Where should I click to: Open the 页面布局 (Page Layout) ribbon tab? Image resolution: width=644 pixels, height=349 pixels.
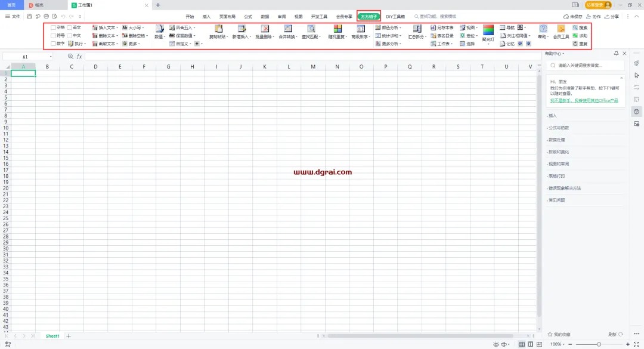pyautogui.click(x=227, y=17)
